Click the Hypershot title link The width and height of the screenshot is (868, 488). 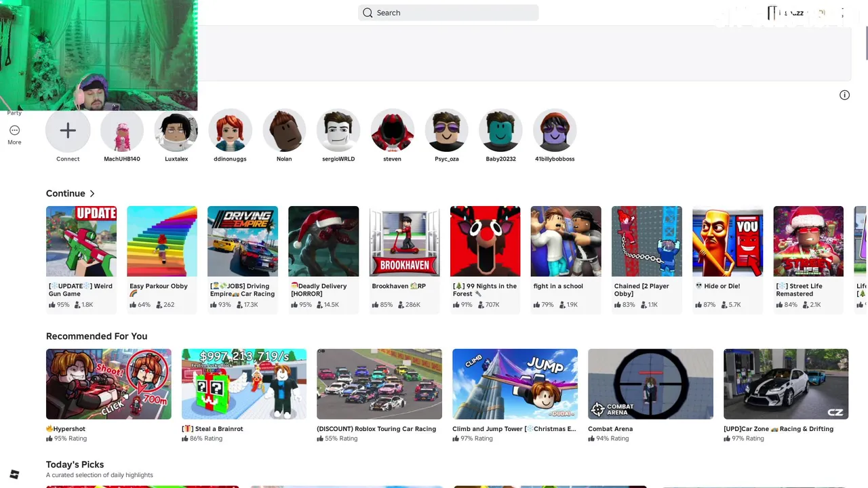tap(66, 429)
